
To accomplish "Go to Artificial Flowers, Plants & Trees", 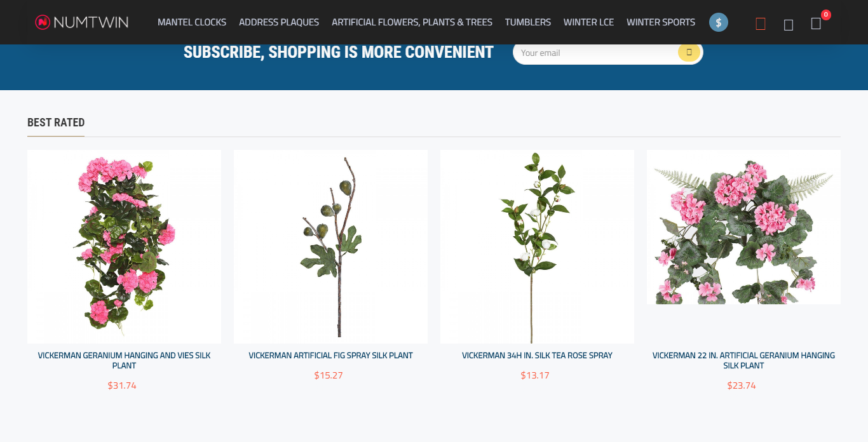I will click(x=412, y=22).
